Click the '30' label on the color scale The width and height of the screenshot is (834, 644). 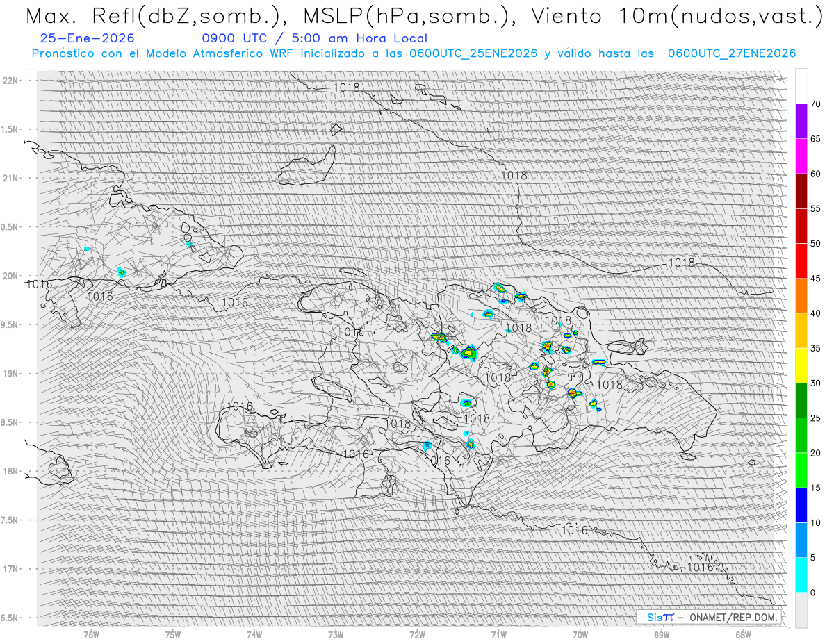815,383
